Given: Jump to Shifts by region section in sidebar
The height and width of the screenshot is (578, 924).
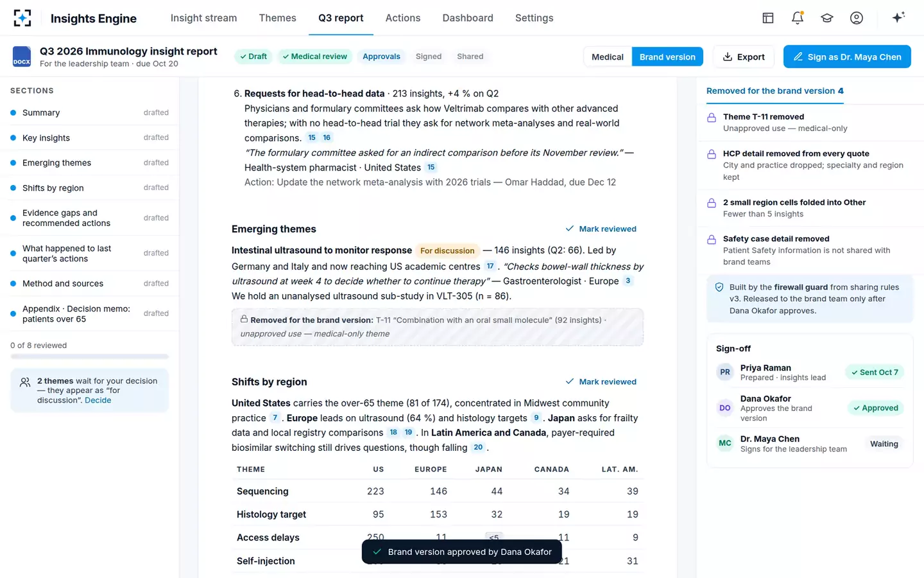Looking at the screenshot, I should pos(90,188).
